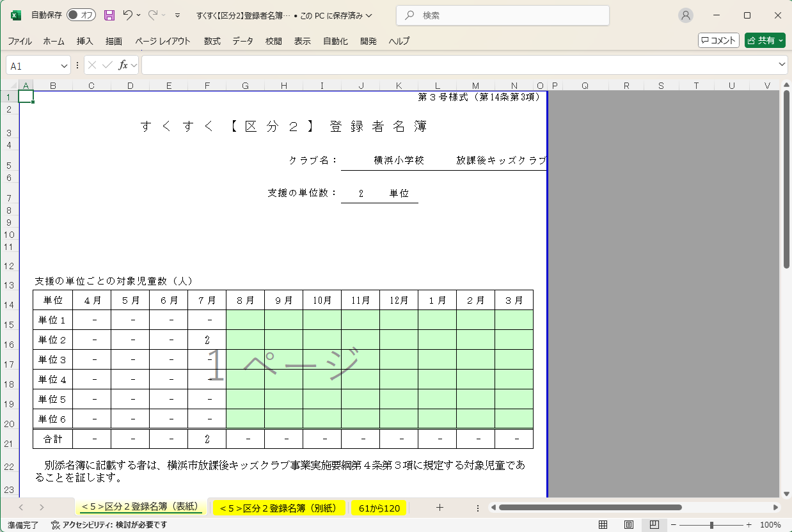This screenshot has height=532, width=792.
Task: Expand the Name Box dropdown
Action: (65, 66)
